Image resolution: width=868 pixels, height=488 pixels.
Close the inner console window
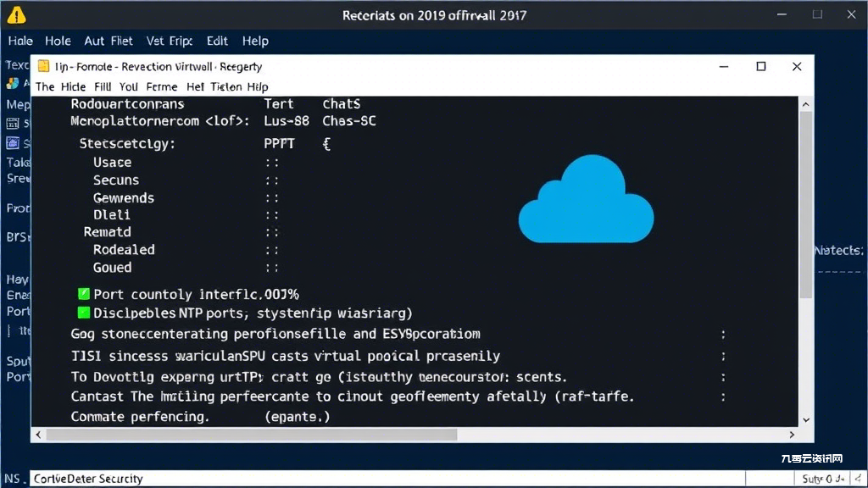pos(797,66)
